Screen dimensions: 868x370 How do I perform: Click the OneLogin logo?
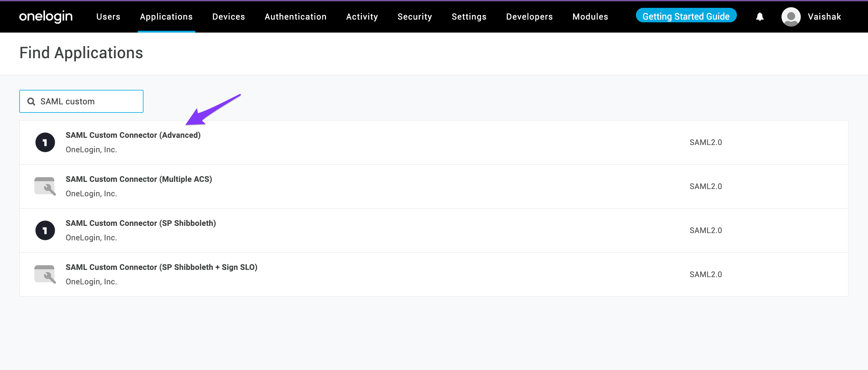coord(46,17)
